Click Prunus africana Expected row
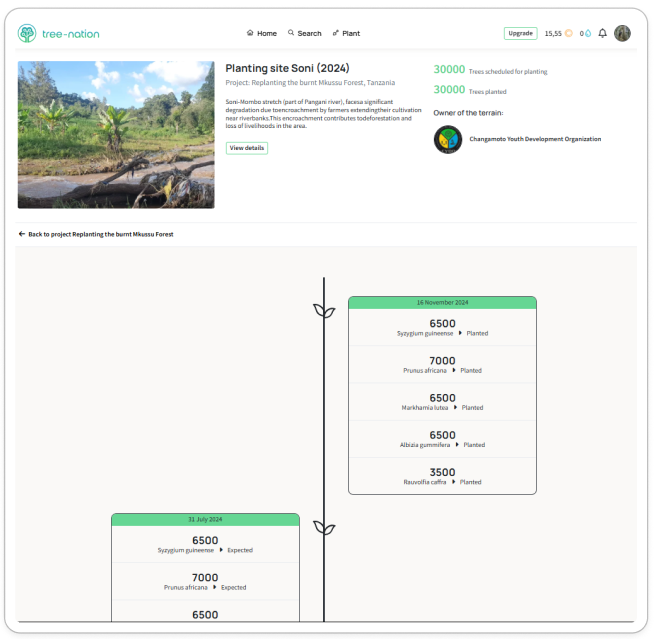 point(205,581)
